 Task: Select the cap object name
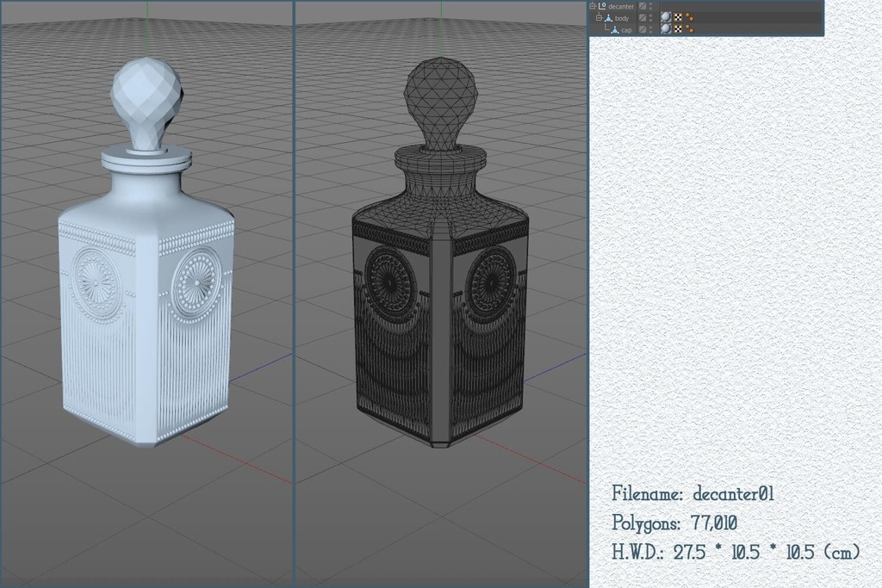tap(627, 30)
